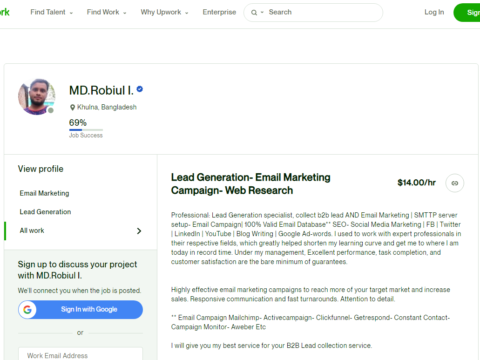Open the Find Talent dropdown

tap(52, 12)
